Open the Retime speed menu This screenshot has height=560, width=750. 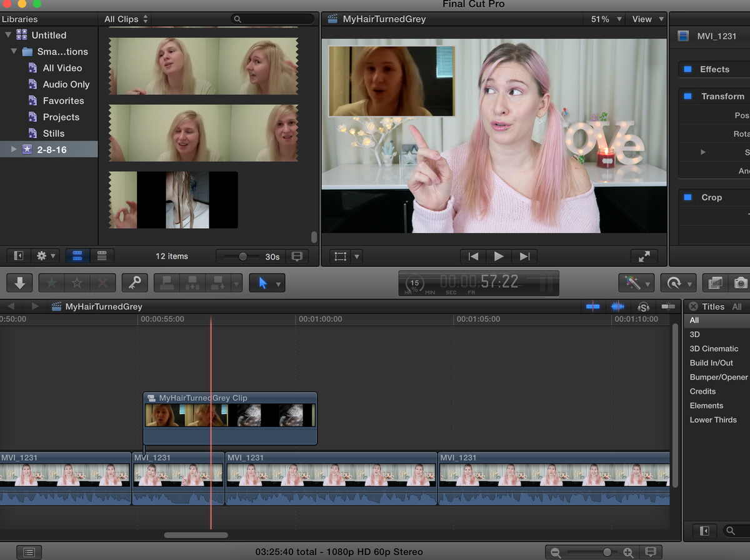pos(678,283)
